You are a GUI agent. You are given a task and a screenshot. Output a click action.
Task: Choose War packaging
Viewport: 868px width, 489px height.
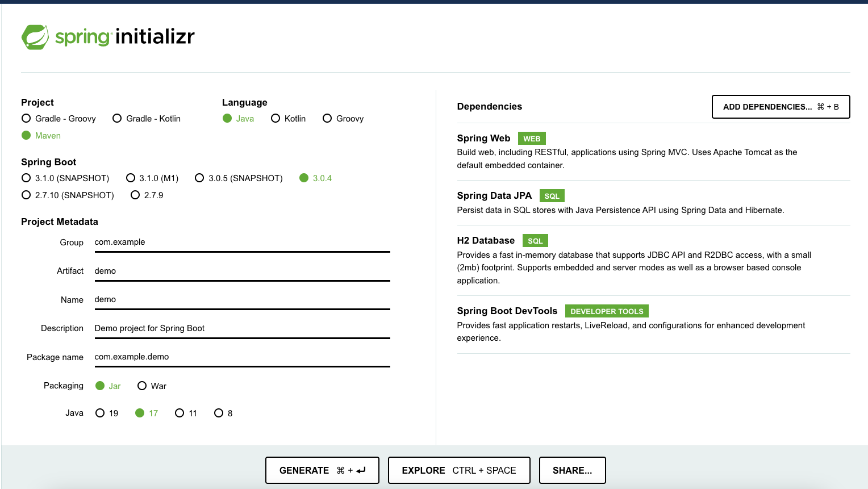click(141, 386)
